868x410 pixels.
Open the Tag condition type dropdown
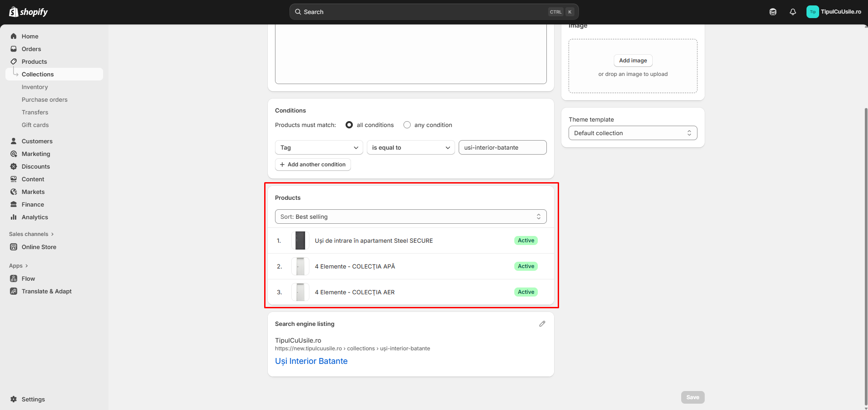[x=319, y=147]
